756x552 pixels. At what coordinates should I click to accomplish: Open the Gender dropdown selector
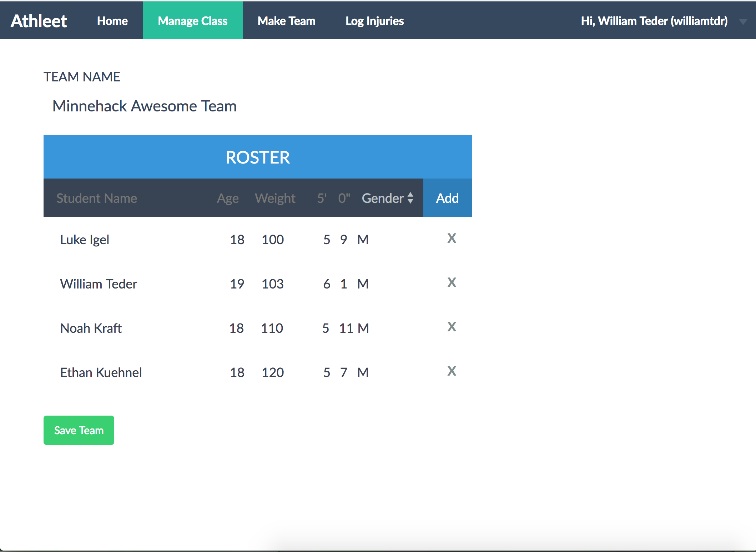coord(388,198)
